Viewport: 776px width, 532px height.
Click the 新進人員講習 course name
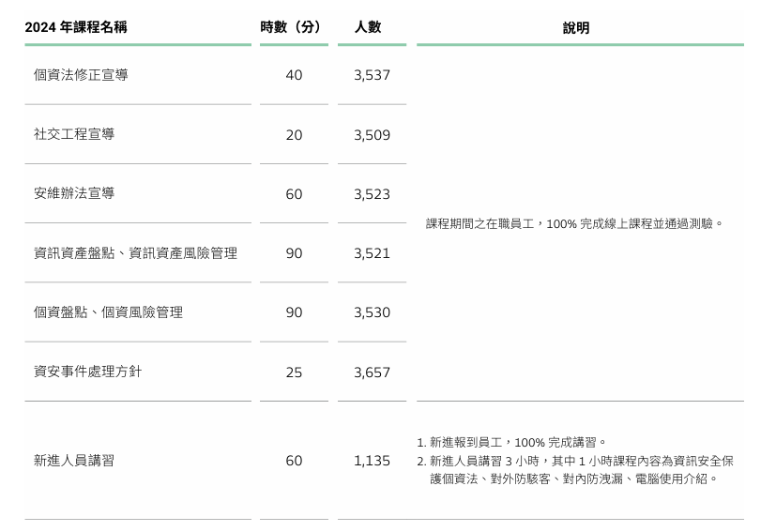point(74,461)
